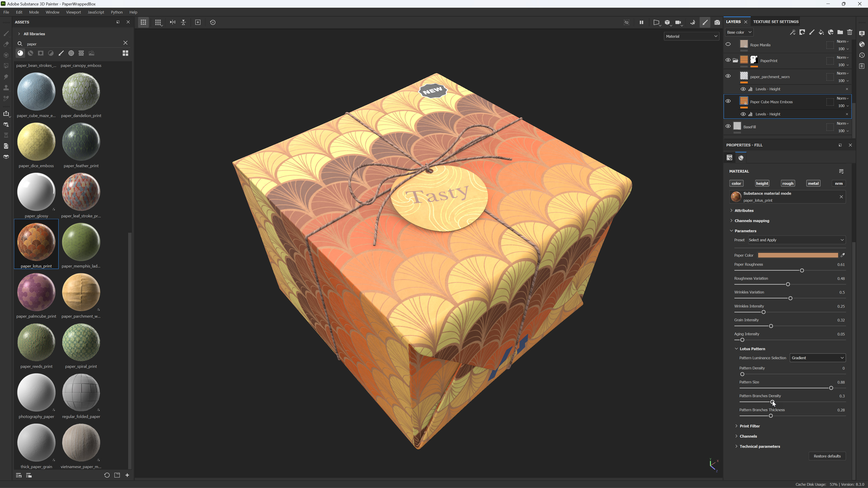Toggle the height channel button

click(x=762, y=183)
